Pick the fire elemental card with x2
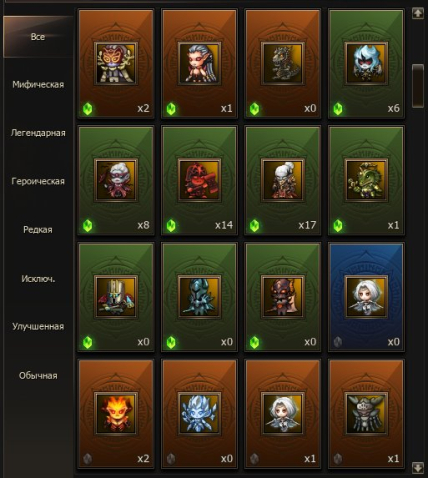The height and width of the screenshot is (478, 428). 116,414
